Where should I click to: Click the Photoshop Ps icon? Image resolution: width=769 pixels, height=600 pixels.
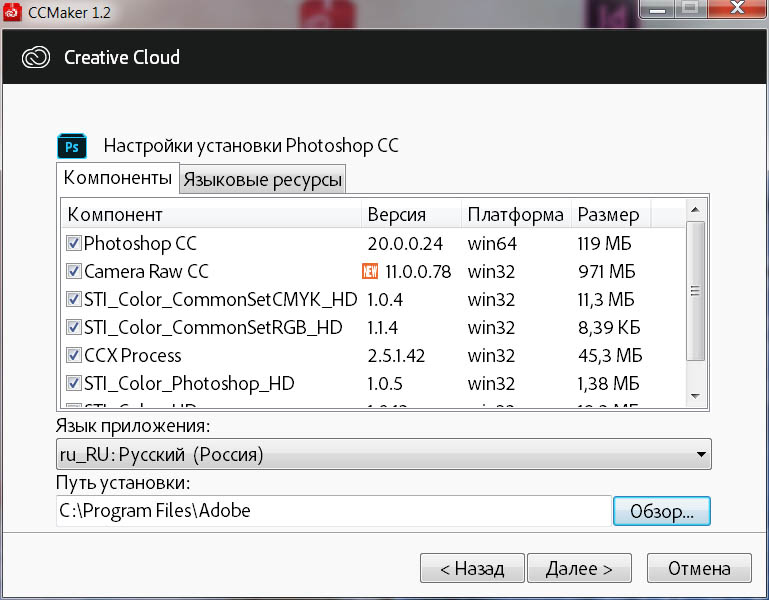tap(73, 146)
